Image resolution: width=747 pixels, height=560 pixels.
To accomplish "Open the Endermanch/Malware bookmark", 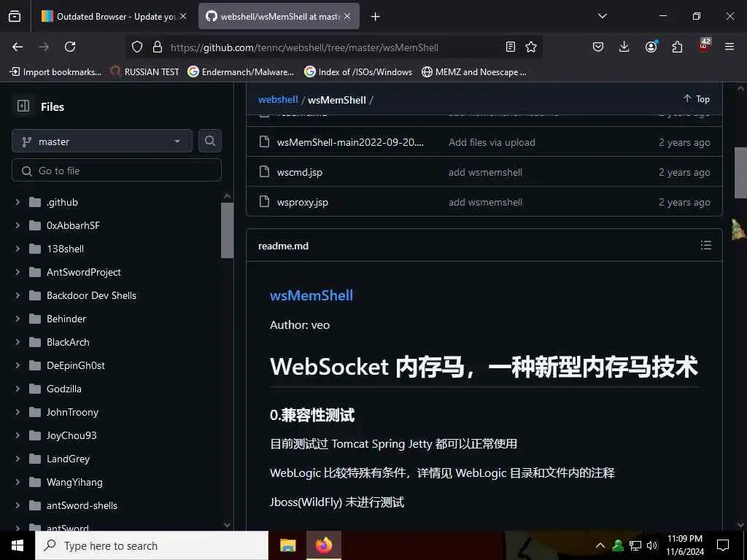I will [241, 72].
